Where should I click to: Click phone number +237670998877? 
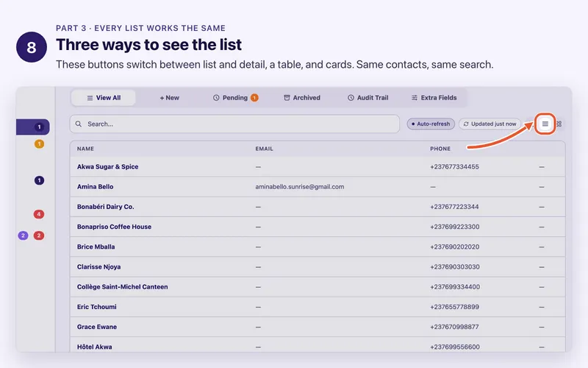point(454,327)
